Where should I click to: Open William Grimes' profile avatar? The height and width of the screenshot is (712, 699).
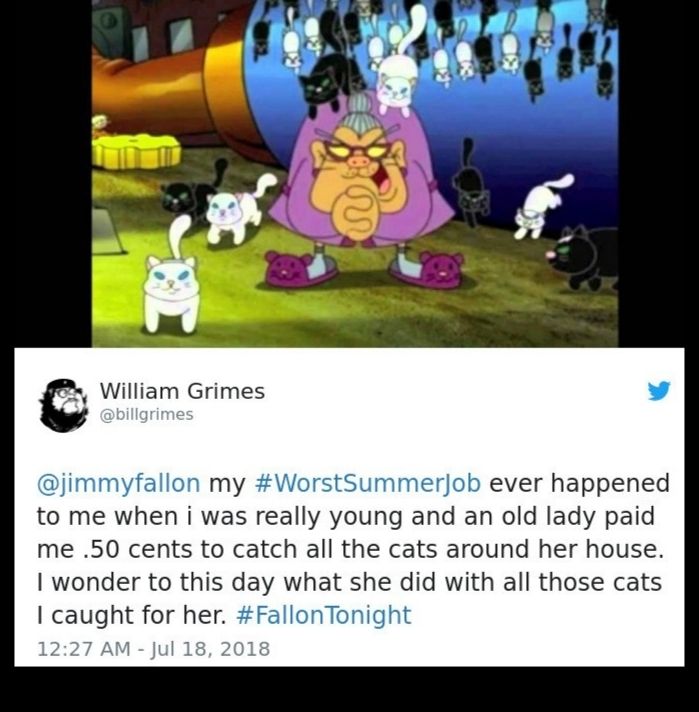pyautogui.click(x=64, y=405)
